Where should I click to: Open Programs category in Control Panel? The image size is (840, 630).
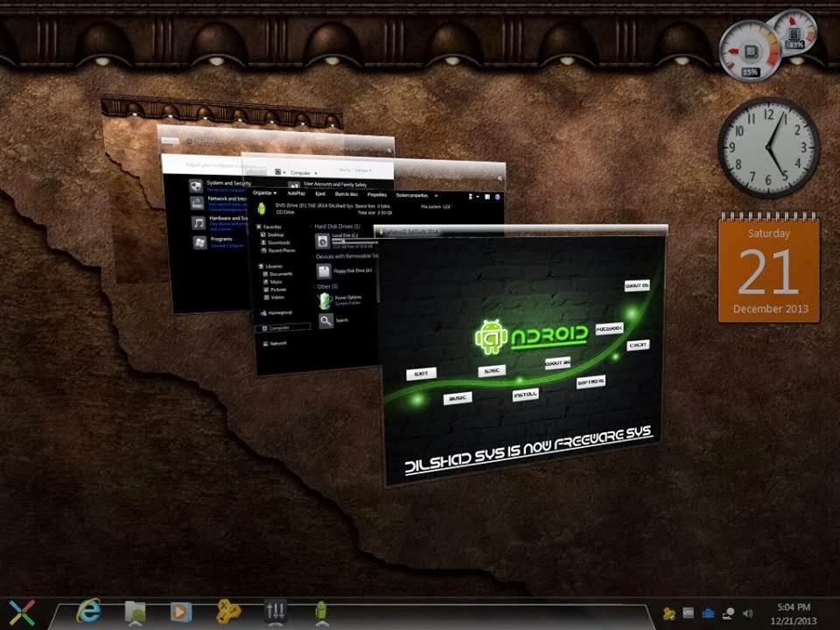pos(221,239)
